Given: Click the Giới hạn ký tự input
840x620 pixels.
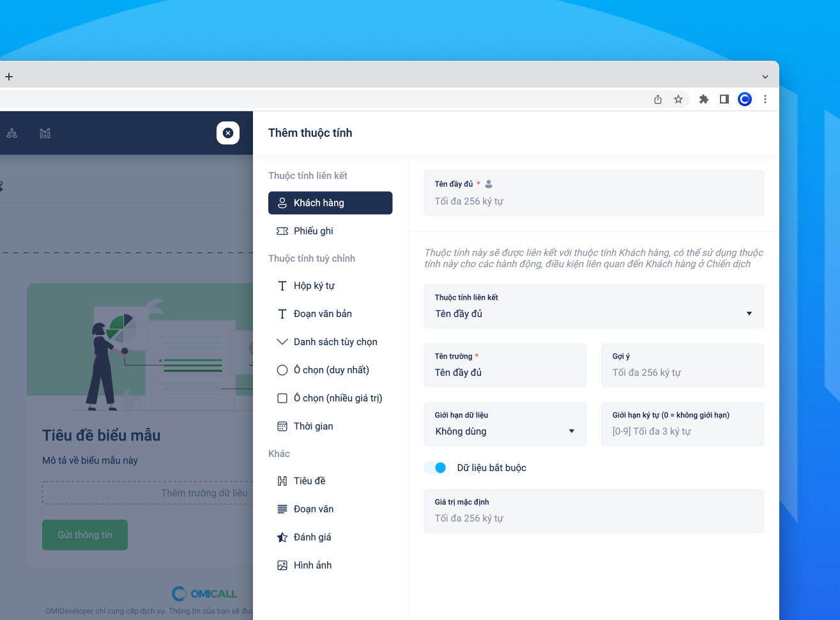Looking at the screenshot, I should coord(683,424).
